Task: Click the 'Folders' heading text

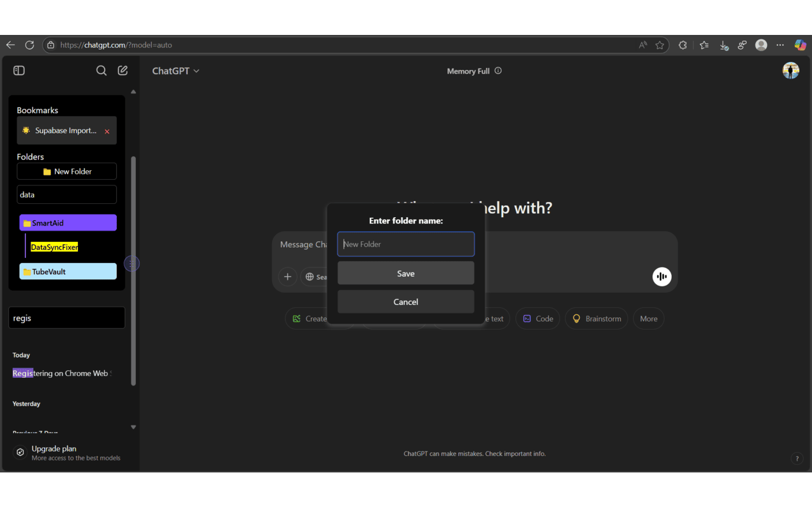Action: [x=30, y=157]
